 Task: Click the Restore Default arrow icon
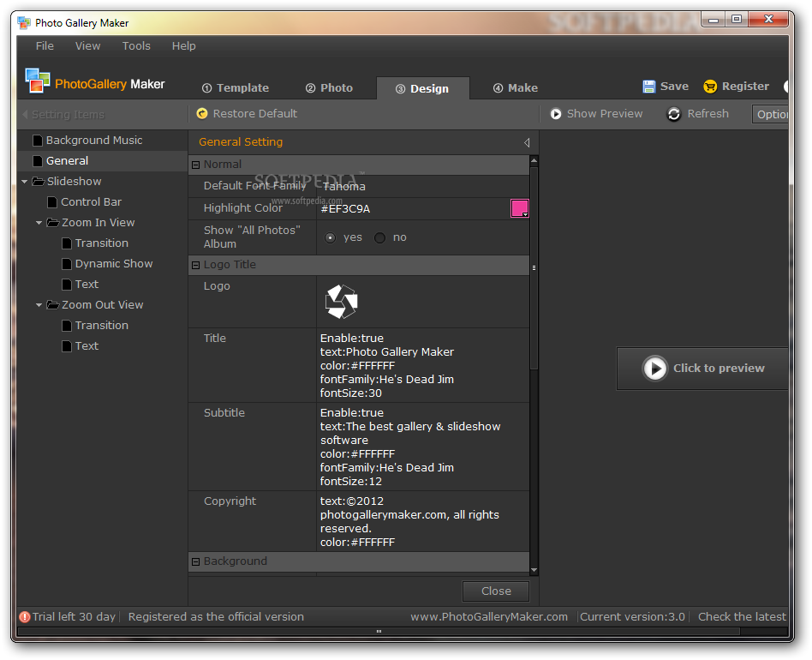click(x=202, y=113)
